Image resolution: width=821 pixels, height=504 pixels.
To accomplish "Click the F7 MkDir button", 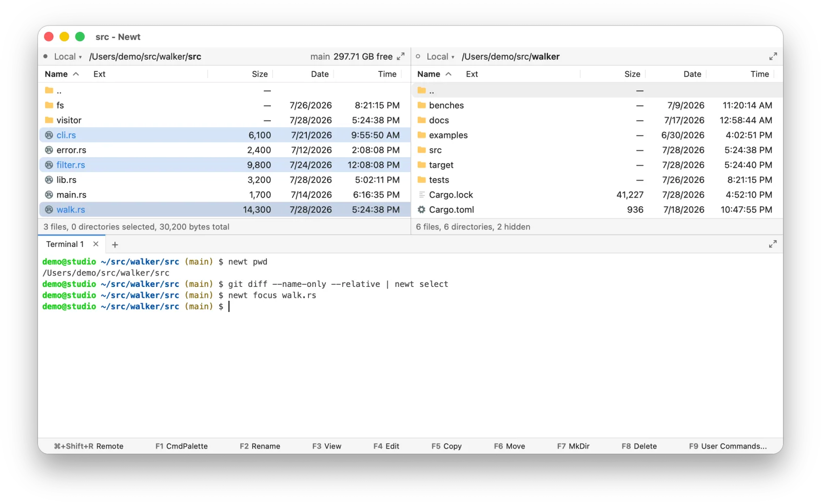I will click(573, 446).
